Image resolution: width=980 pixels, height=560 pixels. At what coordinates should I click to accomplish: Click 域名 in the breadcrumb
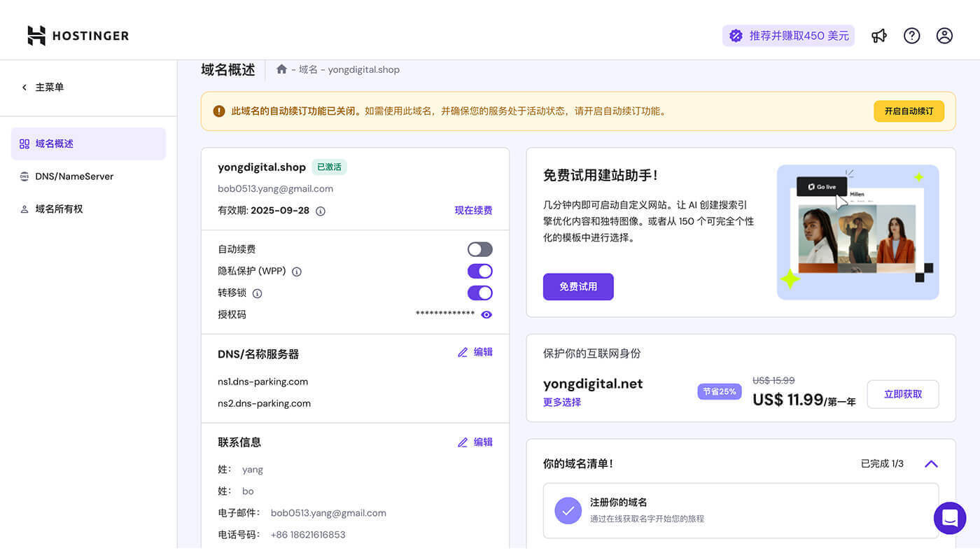pos(308,69)
